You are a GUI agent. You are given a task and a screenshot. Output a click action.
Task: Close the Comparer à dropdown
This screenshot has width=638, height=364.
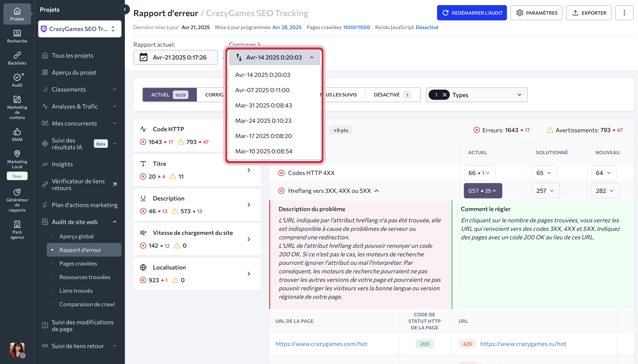pos(274,58)
